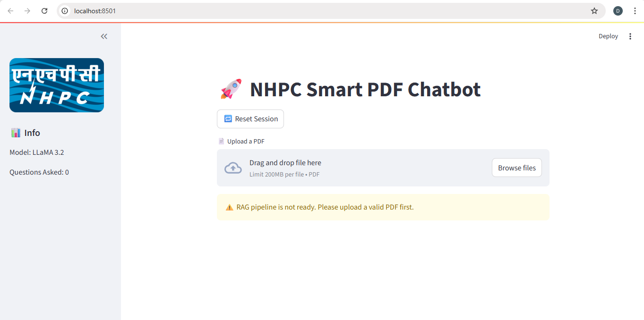Bookmark this page with the star icon
Viewport: 644px width, 320px height.
point(594,11)
